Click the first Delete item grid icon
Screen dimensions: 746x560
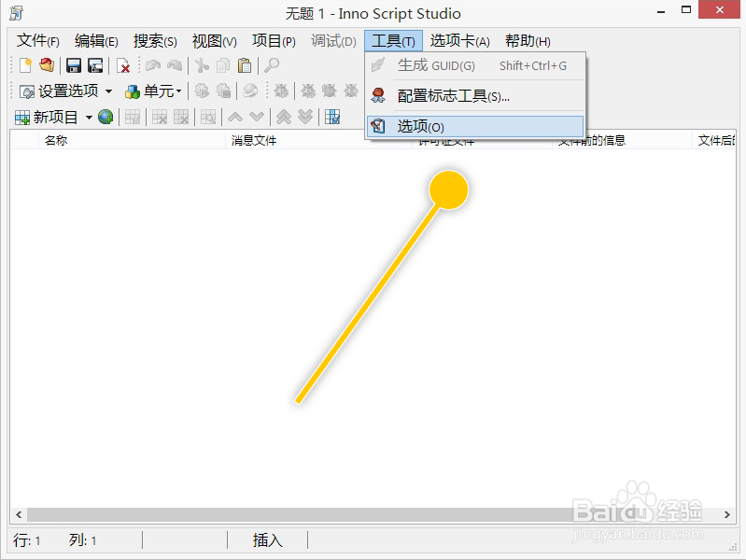pos(160,117)
